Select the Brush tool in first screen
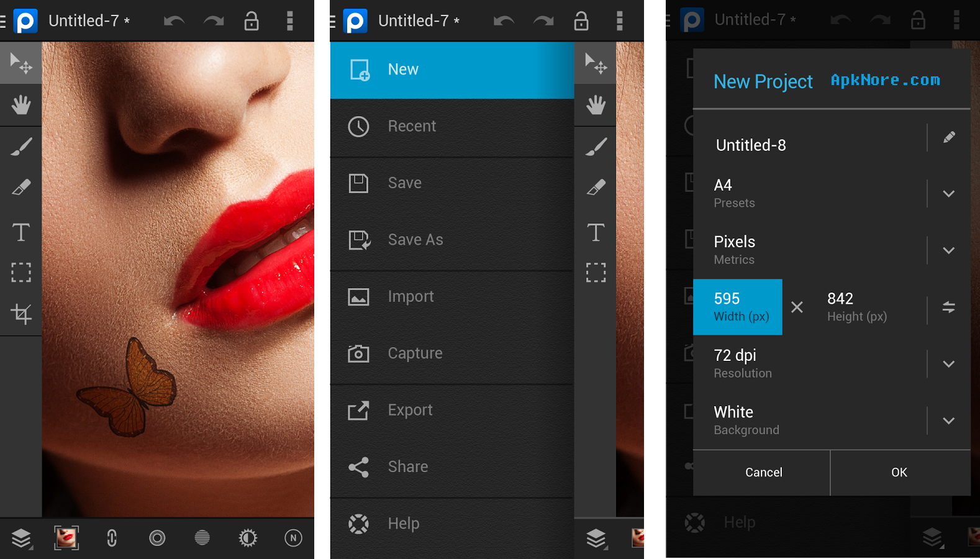The height and width of the screenshot is (559, 980). click(20, 147)
